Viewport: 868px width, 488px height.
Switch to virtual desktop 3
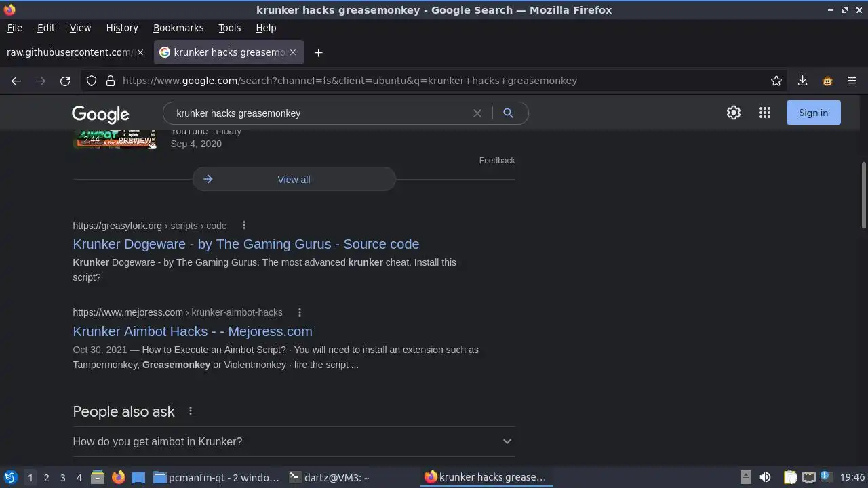point(62,477)
